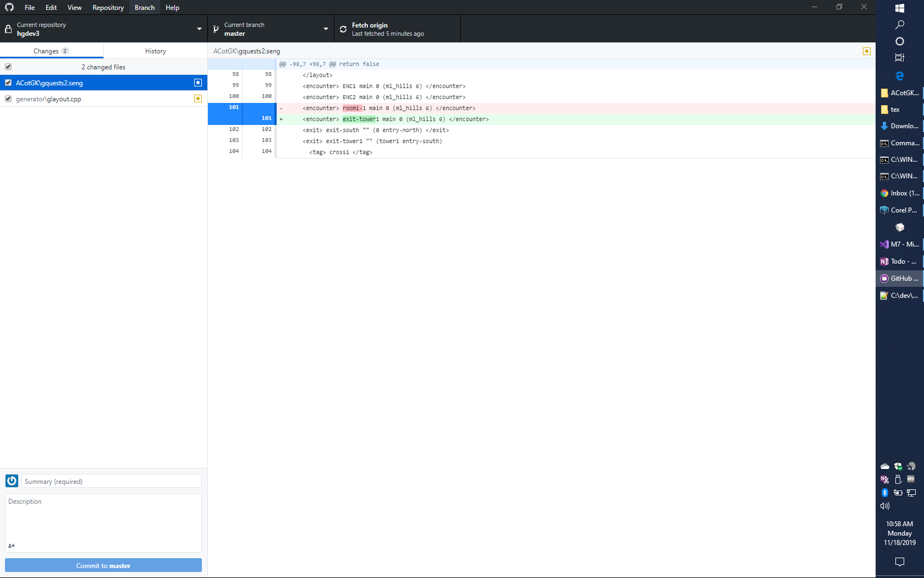Open the Help menu
Viewport: 924px width, 578px height.
coord(172,7)
